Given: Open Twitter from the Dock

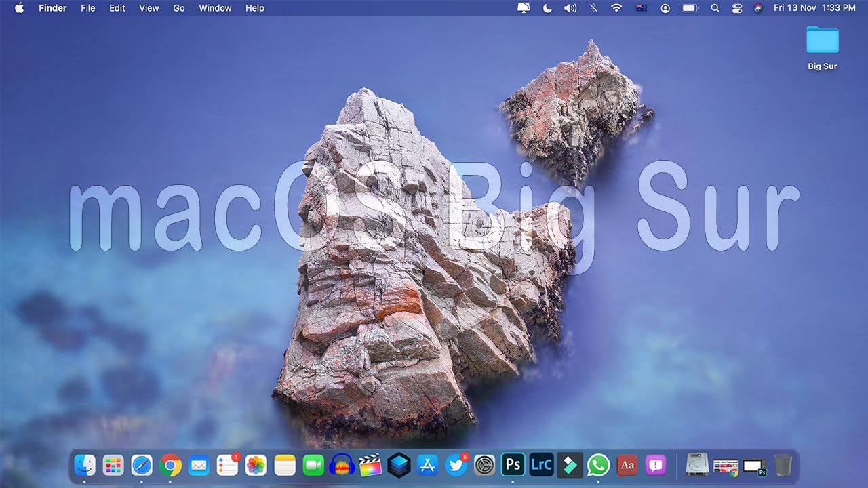Looking at the screenshot, I should [456, 465].
